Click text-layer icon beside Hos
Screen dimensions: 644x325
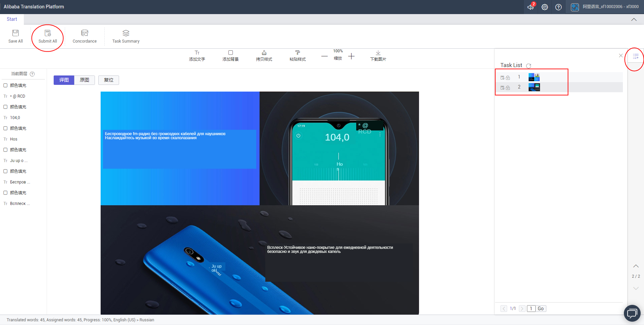[5, 139]
